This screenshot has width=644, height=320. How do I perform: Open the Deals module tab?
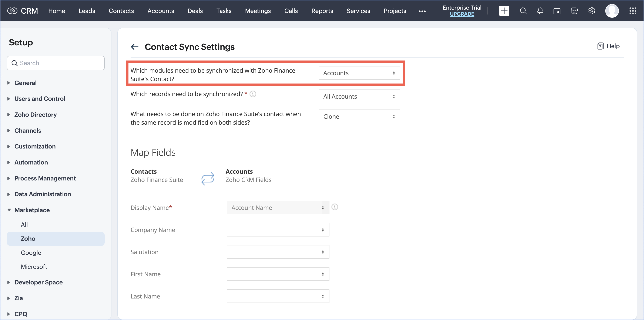[x=195, y=11]
